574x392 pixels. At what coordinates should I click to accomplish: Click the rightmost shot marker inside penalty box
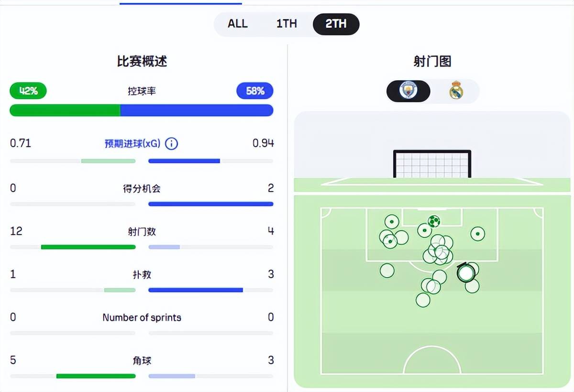pos(477,234)
